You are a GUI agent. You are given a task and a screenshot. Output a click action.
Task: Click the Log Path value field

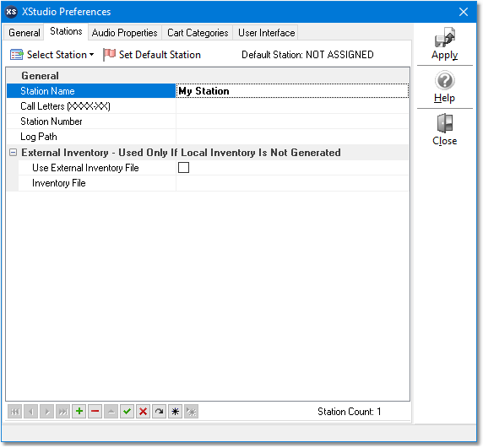tap(292, 137)
